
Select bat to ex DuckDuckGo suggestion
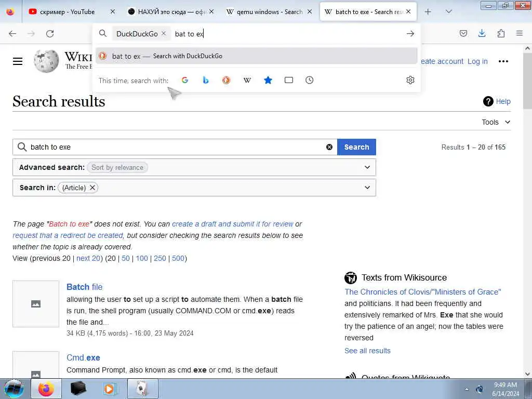[x=257, y=56]
